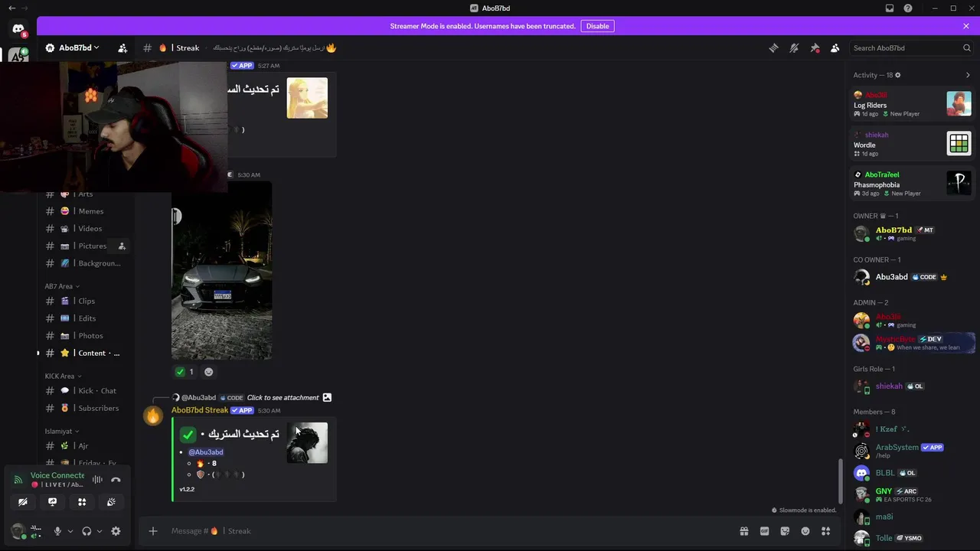Open invite people icon beside server name

[122, 47]
